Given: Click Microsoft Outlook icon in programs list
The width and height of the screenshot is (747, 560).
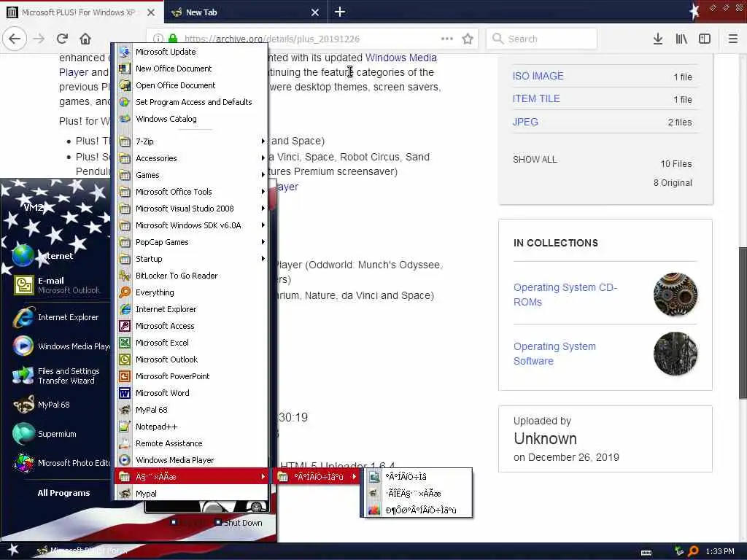Looking at the screenshot, I should tap(125, 359).
